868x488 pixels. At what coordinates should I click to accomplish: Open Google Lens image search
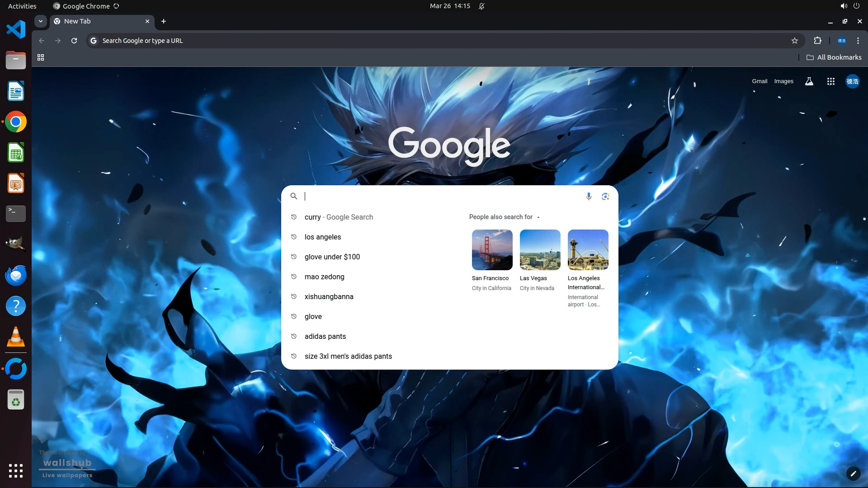click(x=605, y=196)
